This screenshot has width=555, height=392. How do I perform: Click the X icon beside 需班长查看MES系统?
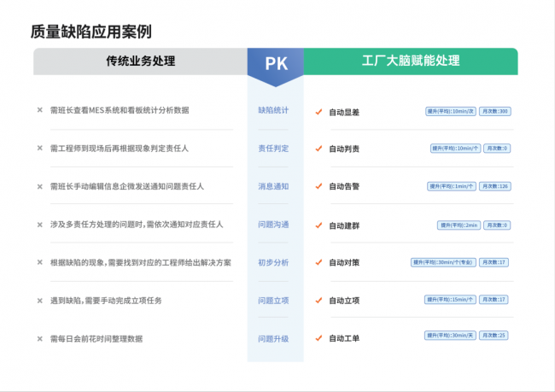pos(40,110)
